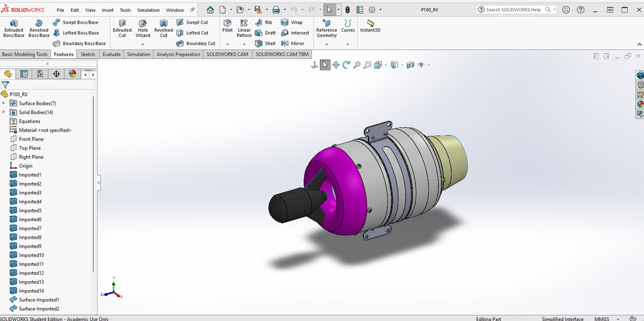Open the Appearances color ball in task pane
This screenshot has width=644, height=321.
(640, 104)
